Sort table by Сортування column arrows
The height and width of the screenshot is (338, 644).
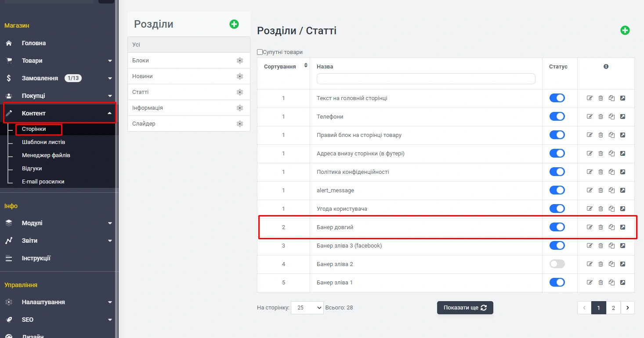click(x=306, y=66)
